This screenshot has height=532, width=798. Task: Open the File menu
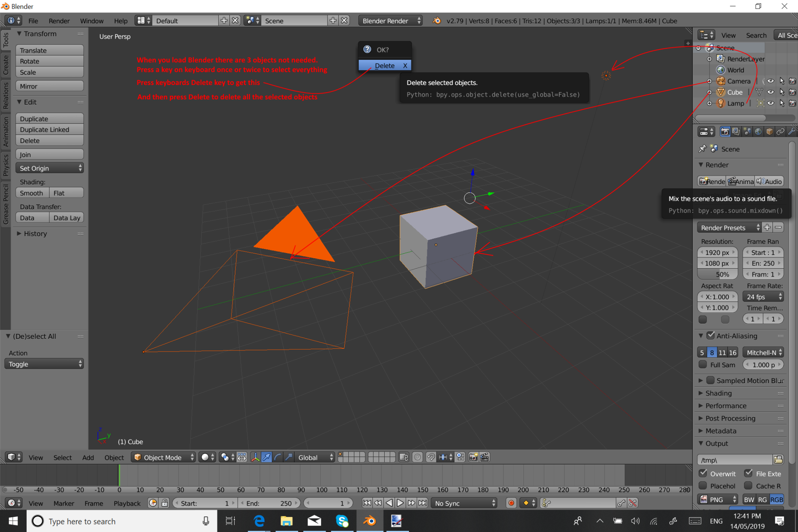[x=33, y=21]
